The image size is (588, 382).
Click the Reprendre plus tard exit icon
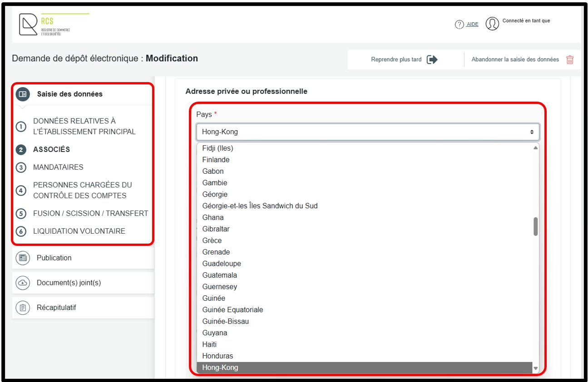point(432,59)
